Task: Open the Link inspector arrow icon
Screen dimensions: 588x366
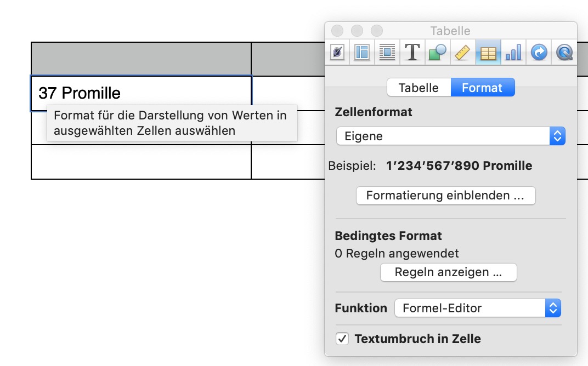Action: point(539,53)
